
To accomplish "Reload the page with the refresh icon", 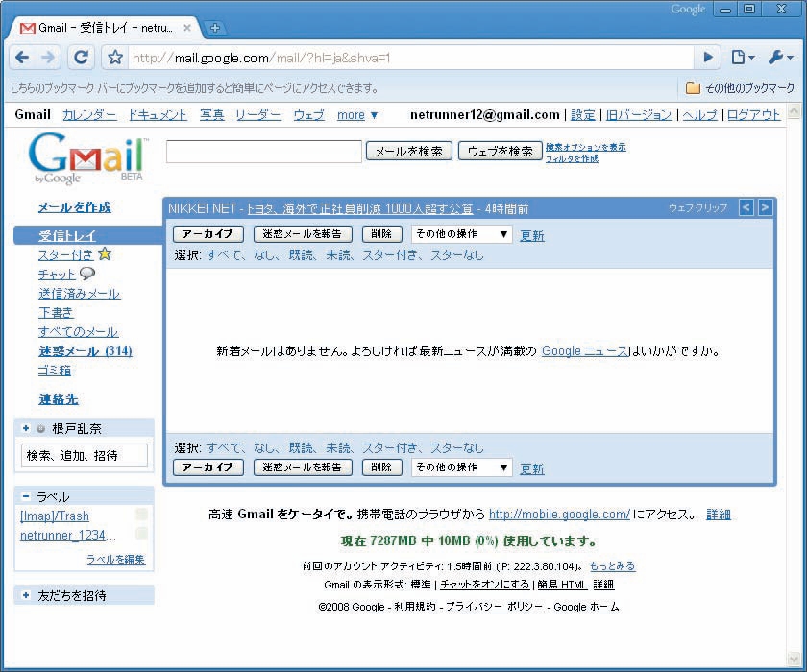I will point(81,57).
